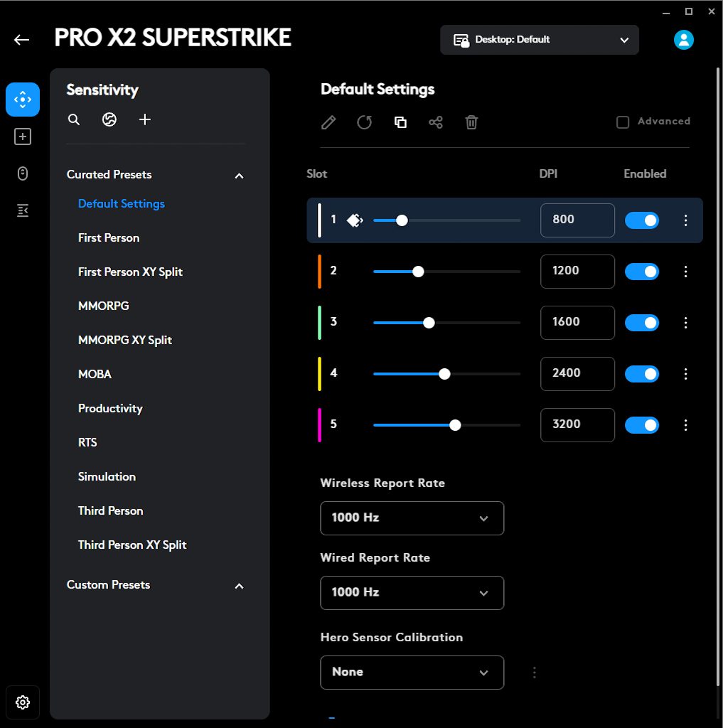Search sensitivity presets with magnifier icon
The image size is (723, 728).
point(74,119)
